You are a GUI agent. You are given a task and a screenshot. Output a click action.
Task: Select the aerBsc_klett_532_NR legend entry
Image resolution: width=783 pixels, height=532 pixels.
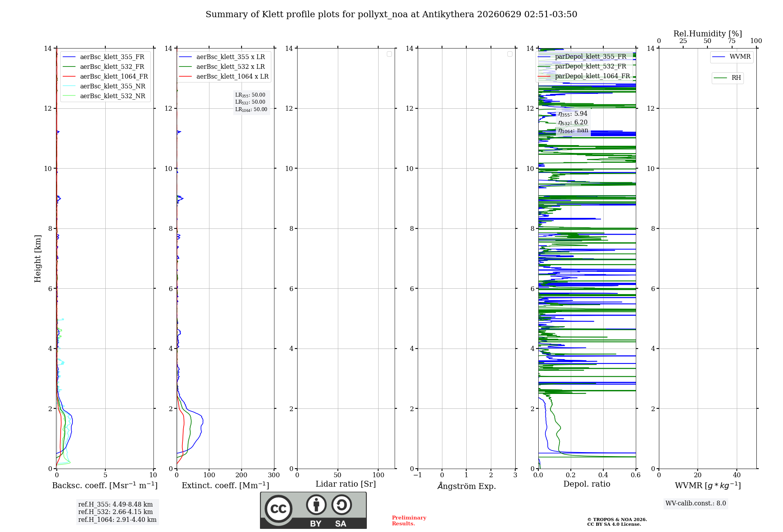pyautogui.click(x=104, y=96)
